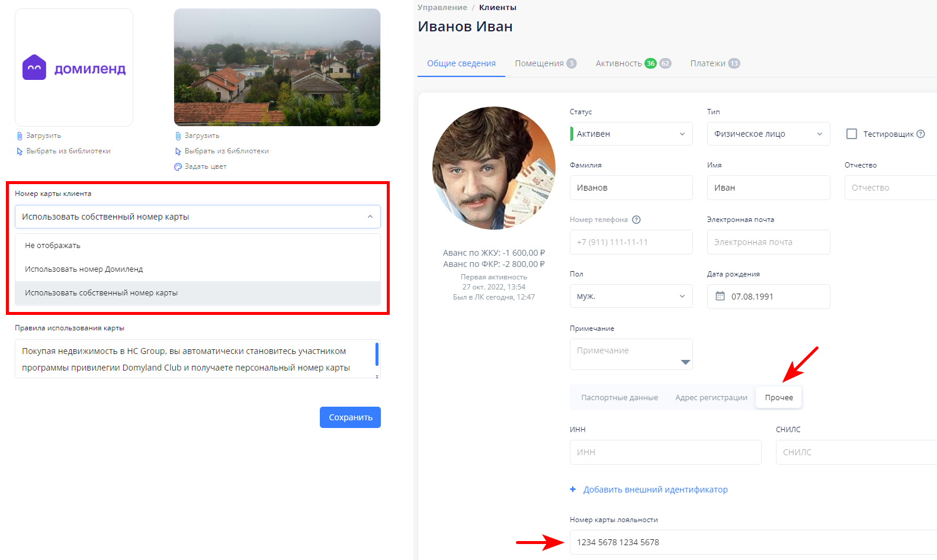Click the Примечание text area
Image resolution: width=937 pixels, height=560 pixels.
631,354
